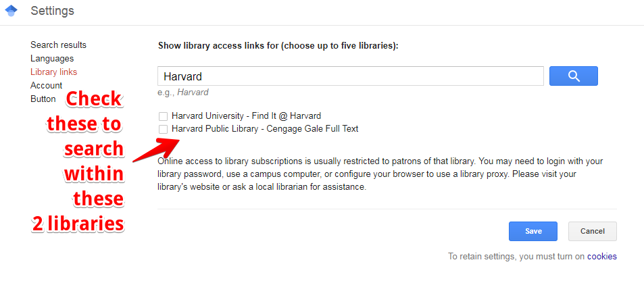Click the red 'Check these to search' annotation text
This screenshot has width=644, height=283.
coord(80,161)
